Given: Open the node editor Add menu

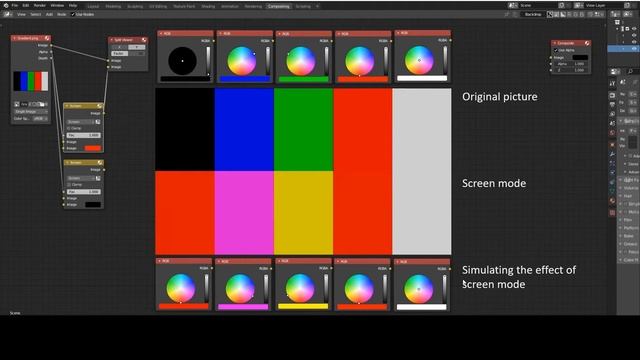Looking at the screenshot, I should 49,14.
